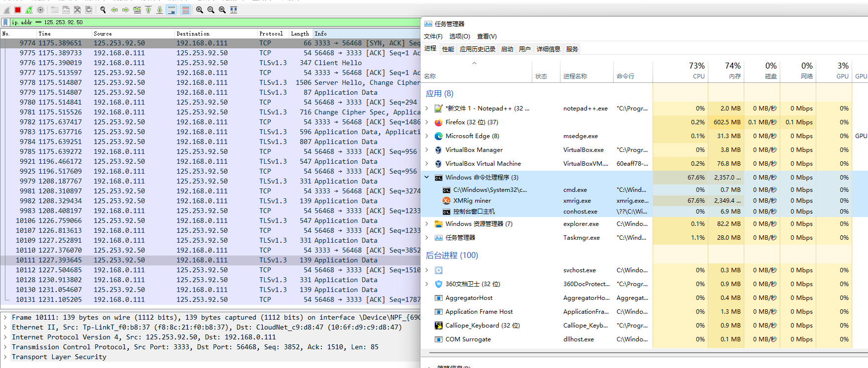Switch to the 应用历史记录 tab

(x=478, y=49)
